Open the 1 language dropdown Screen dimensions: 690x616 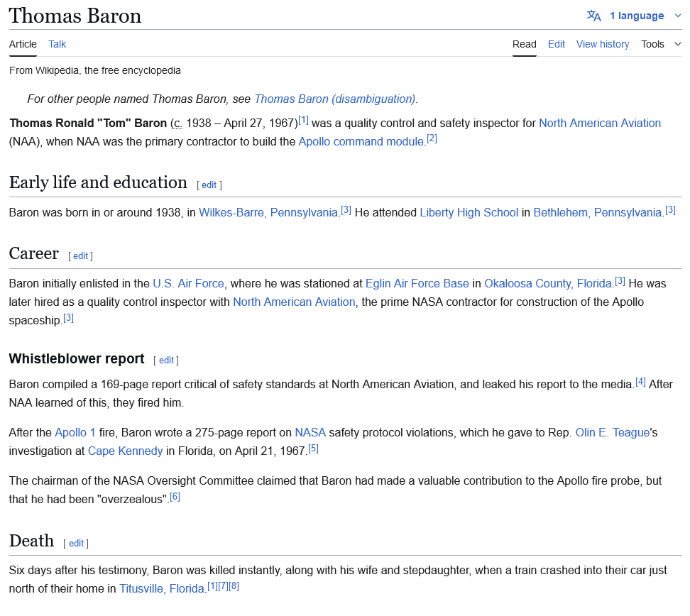pyautogui.click(x=636, y=16)
